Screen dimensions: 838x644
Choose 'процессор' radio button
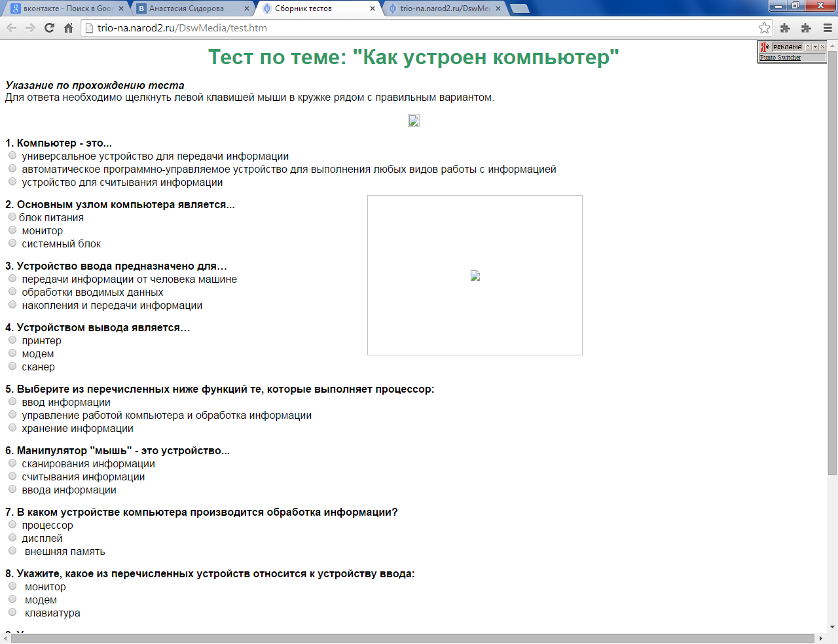(12, 524)
